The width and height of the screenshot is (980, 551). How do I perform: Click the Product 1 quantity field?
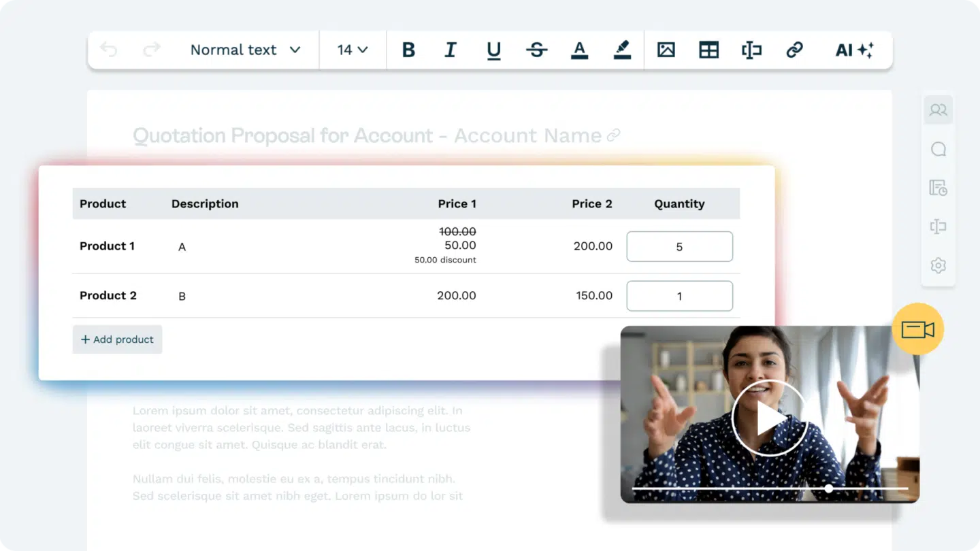coord(679,246)
